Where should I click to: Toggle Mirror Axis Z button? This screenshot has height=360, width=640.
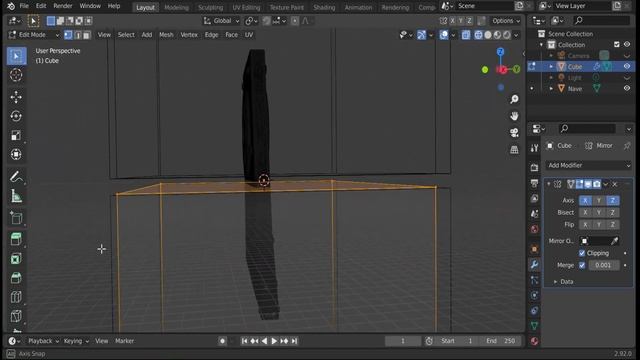[x=612, y=200]
